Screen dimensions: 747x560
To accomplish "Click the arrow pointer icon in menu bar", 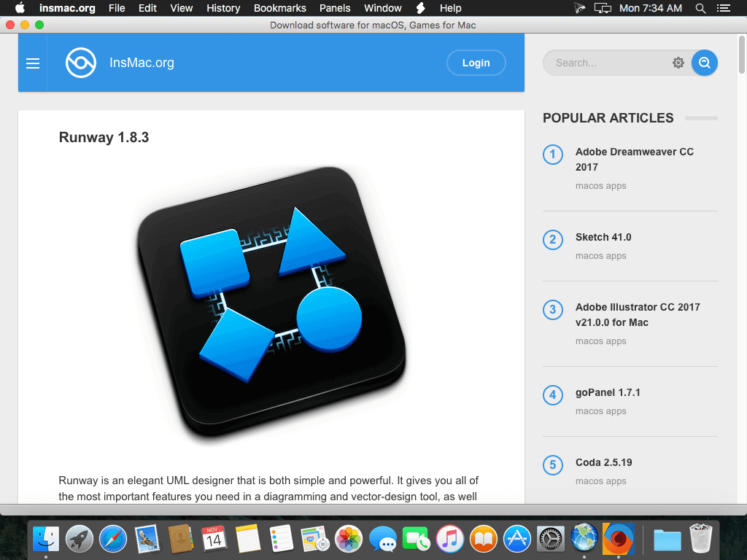I will [x=578, y=8].
